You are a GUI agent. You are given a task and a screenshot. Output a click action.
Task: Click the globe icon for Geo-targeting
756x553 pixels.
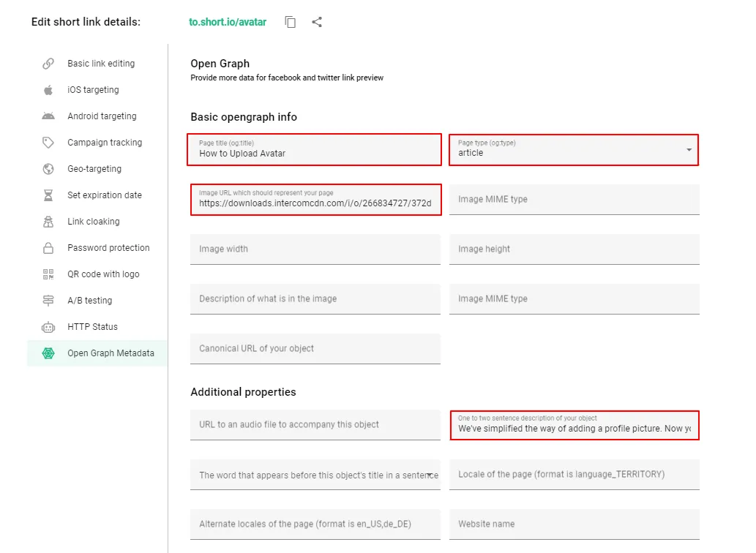(48, 169)
